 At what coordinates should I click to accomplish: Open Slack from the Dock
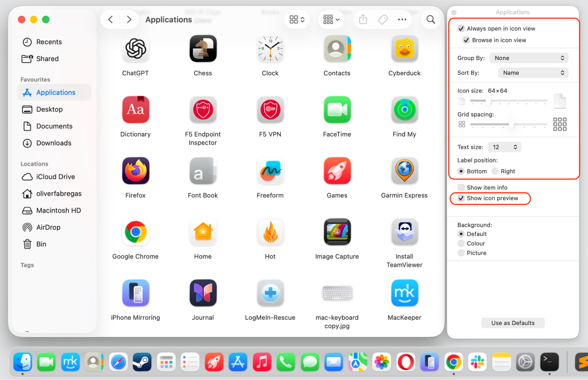pyautogui.click(x=477, y=362)
